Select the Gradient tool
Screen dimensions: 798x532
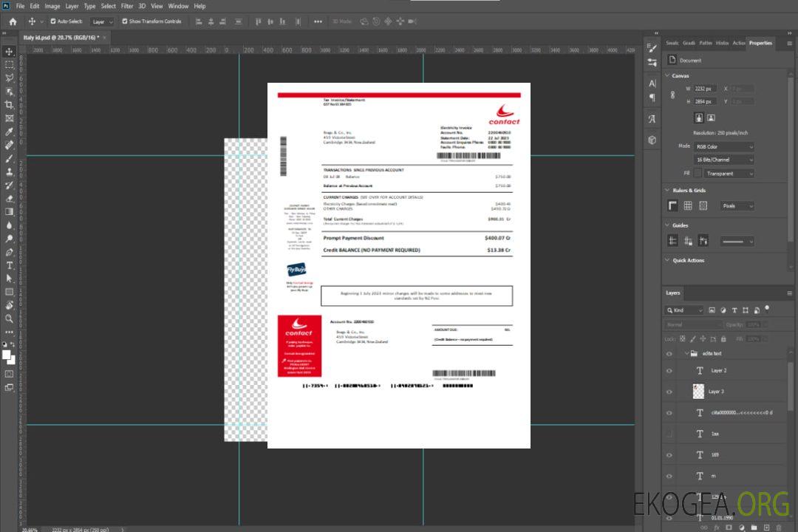(9, 211)
